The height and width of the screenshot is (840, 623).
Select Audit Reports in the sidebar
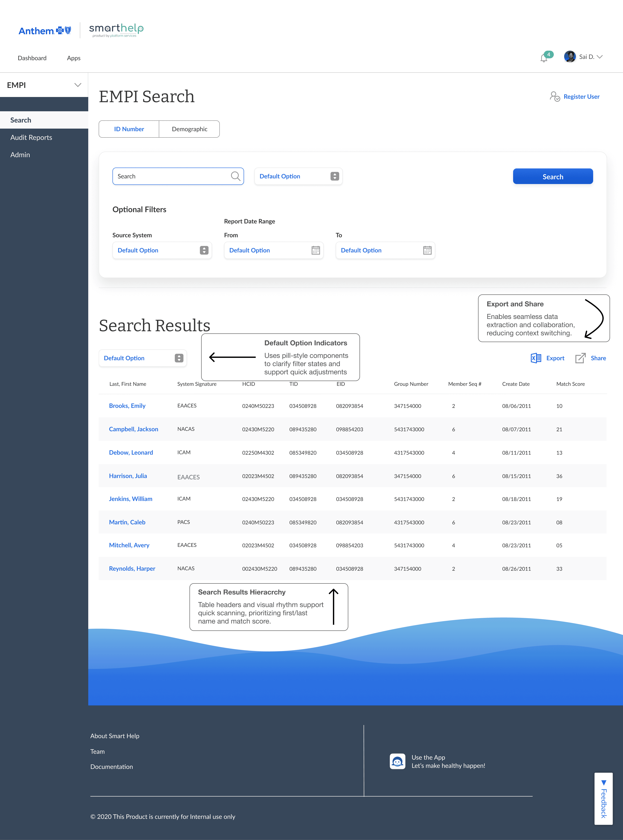point(31,137)
